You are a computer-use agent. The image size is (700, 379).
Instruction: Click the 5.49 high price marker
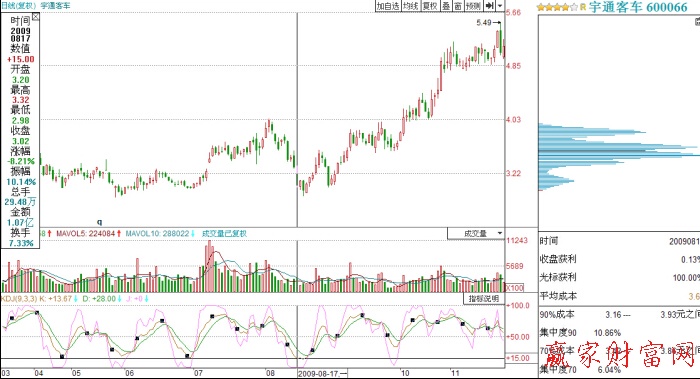(484, 22)
